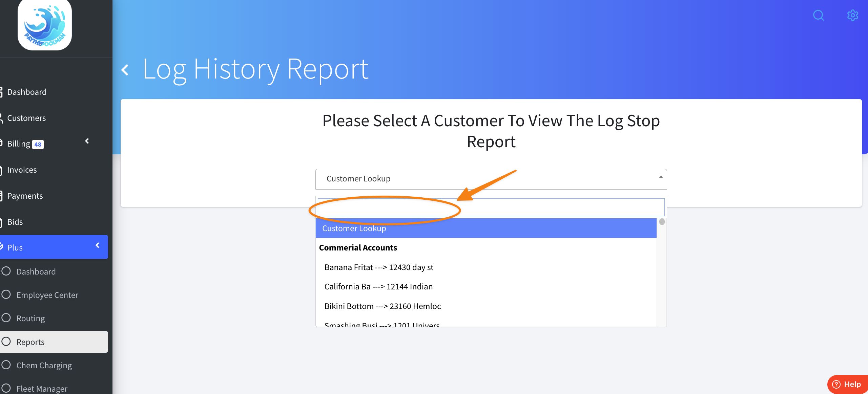The height and width of the screenshot is (394, 868).
Task: Click the PayThePoolman logo
Action: pos(45,25)
